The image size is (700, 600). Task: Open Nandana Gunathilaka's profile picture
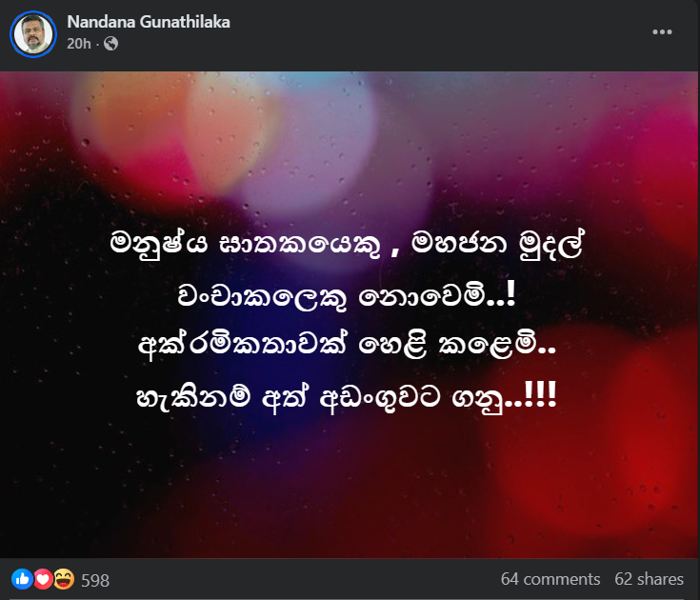click(33, 34)
